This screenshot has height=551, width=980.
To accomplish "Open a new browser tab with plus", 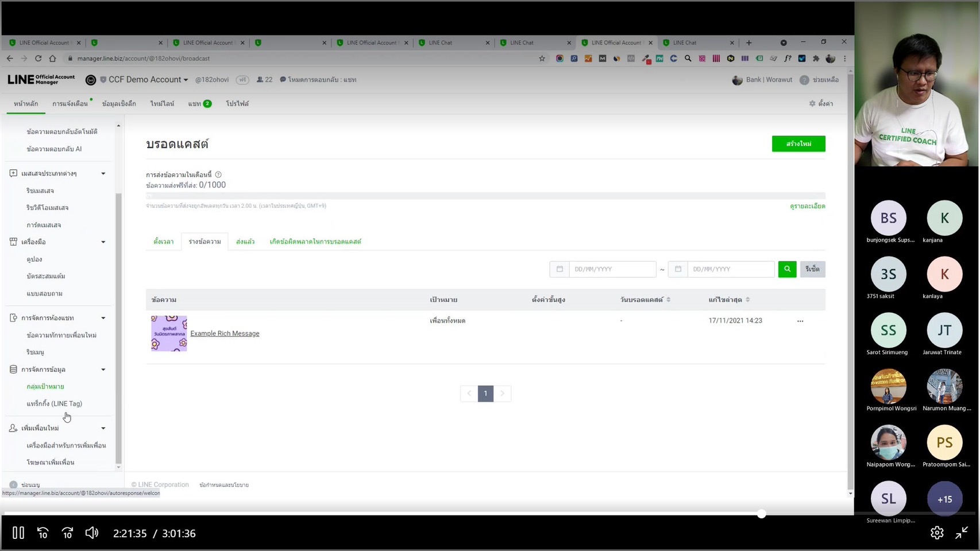I will click(748, 42).
